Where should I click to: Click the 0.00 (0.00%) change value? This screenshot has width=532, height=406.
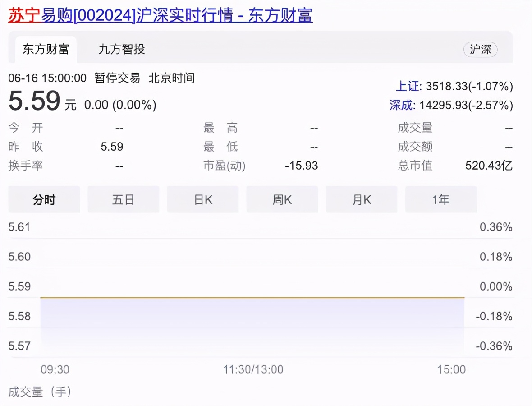click(x=120, y=105)
